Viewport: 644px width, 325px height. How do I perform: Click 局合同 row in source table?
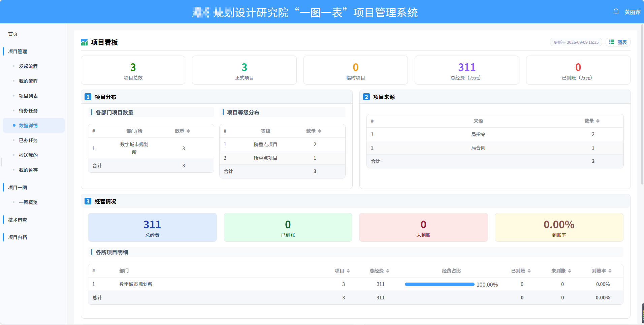click(x=495, y=148)
